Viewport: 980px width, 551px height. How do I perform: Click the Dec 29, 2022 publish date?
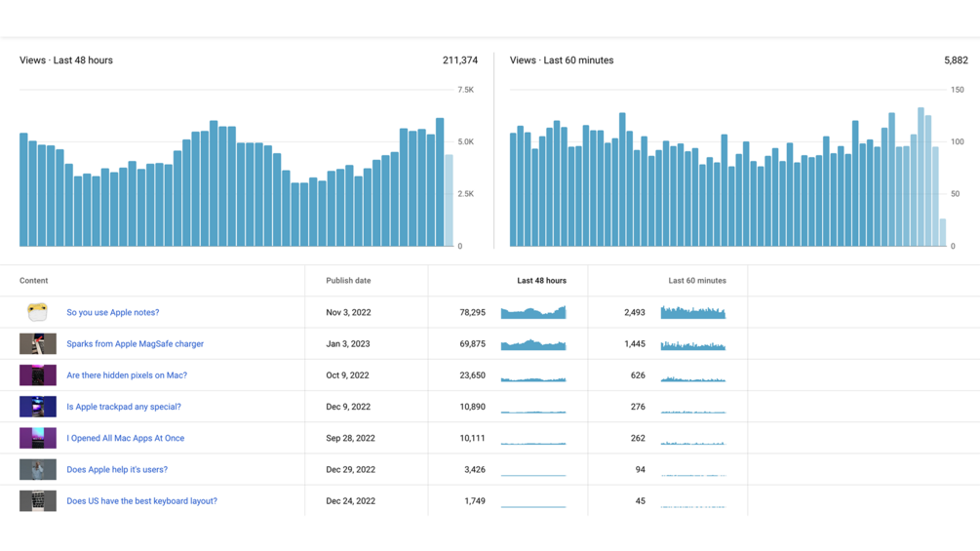pyautogui.click(x=351, y=470)
